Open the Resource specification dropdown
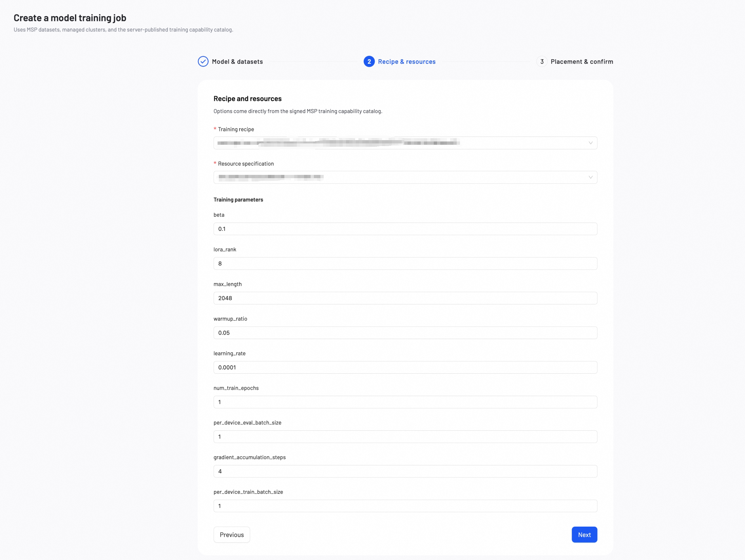 click(x=405, y=177)
